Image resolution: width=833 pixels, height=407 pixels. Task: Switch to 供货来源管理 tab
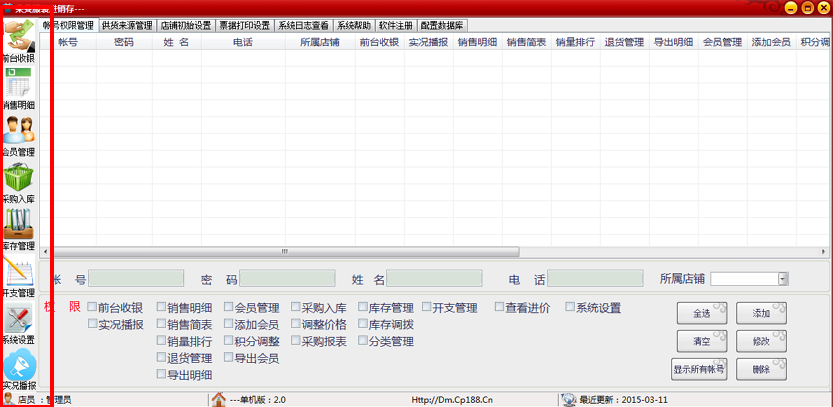click(127, 25)
